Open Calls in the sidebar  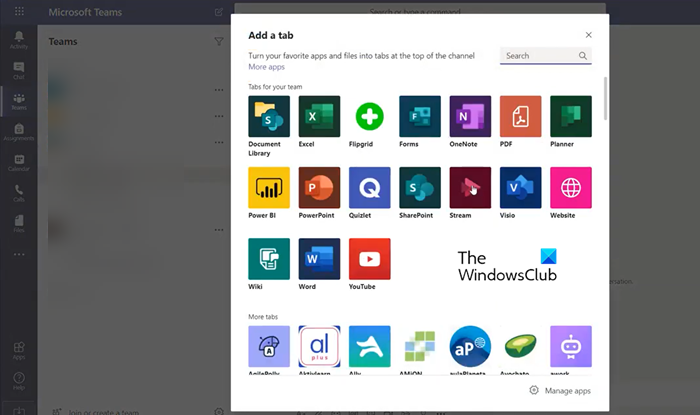coord(19,193)
